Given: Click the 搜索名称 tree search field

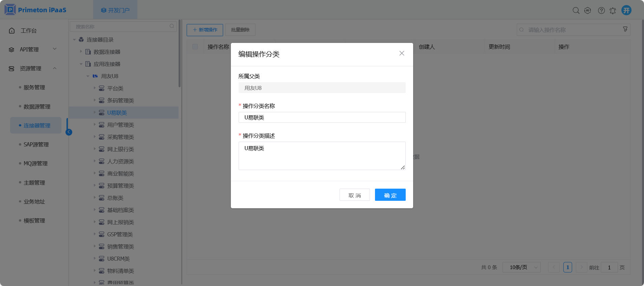Looking at the screenshot, I should tap(123, 26).
